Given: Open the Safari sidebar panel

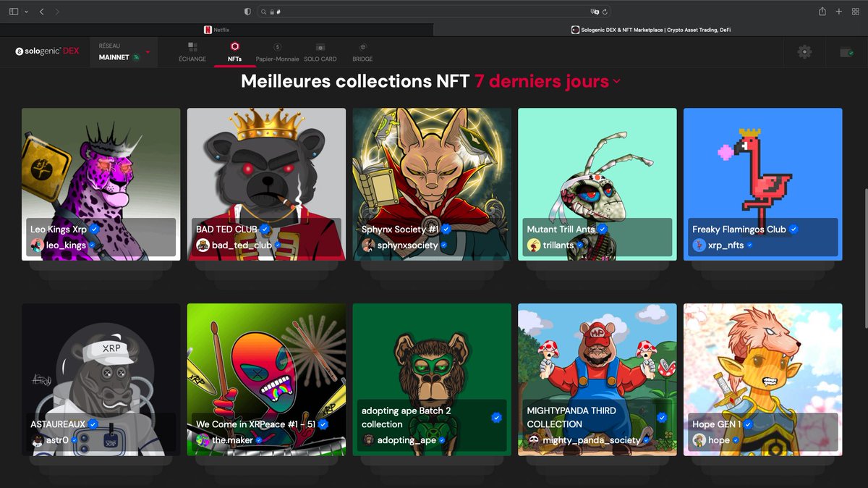Looking at the screenshot, I should 14,12.
